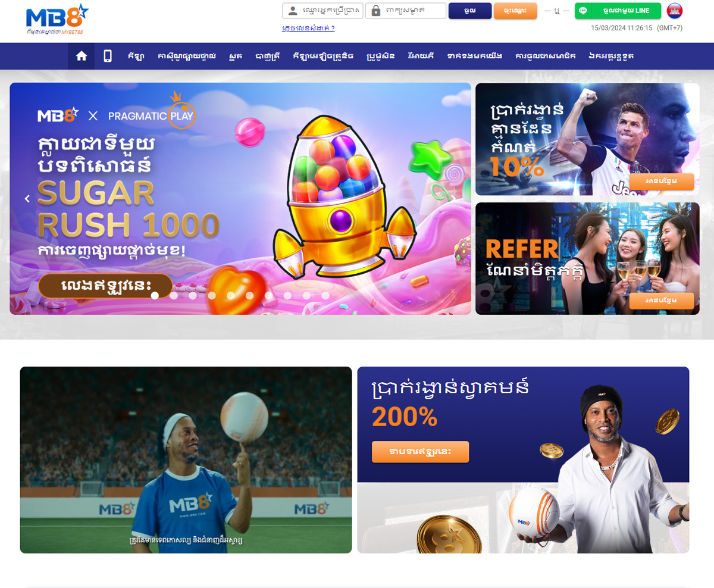714x588 pixels.
Task: Click the orange button on 200% welcome bonus
Action: pos(420,452)
